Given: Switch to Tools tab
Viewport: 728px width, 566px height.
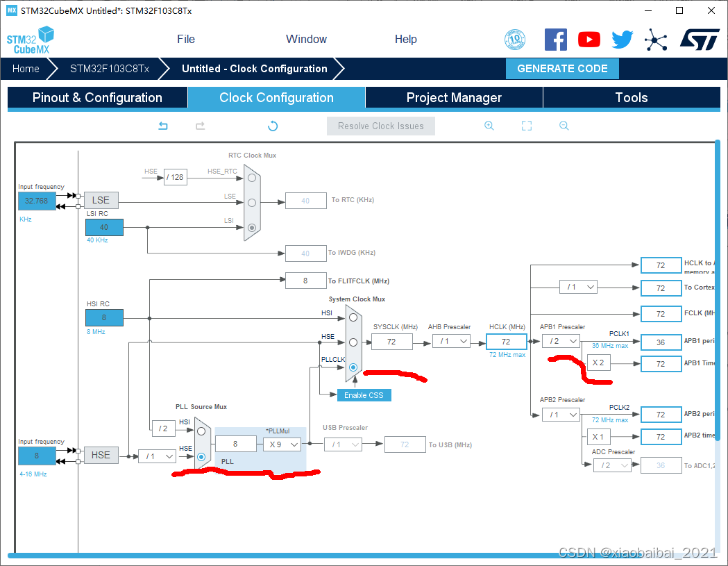Looking at the screenshot, I should 632,98.
